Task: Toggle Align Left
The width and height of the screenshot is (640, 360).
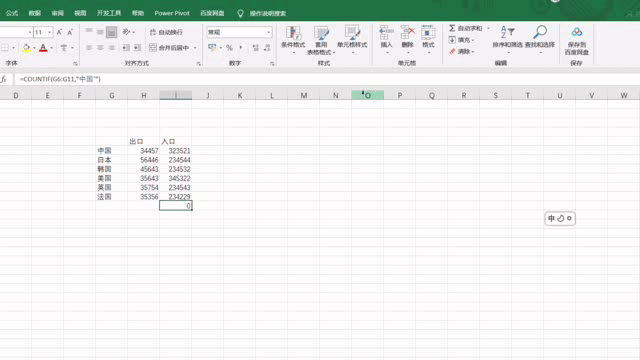Action: pyautogui.click(x=89, y=48)
